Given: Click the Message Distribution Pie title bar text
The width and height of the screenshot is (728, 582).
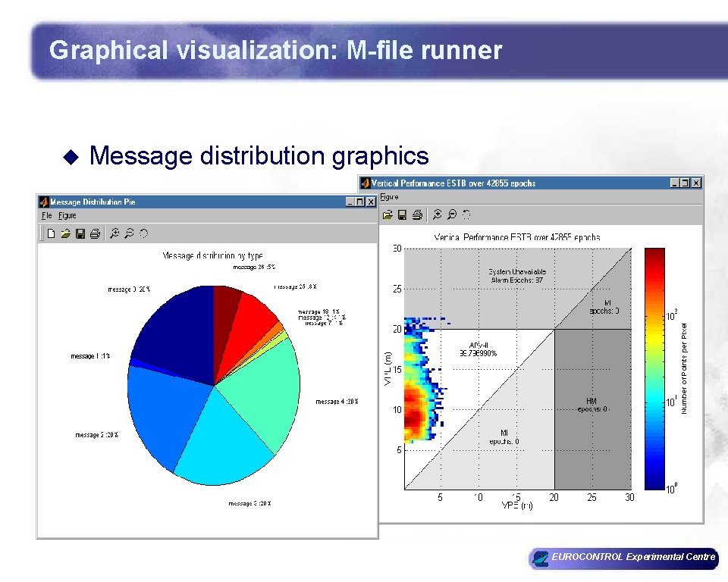Looking at the screenshot, I should pyautogui.click(x=93, y=202).
